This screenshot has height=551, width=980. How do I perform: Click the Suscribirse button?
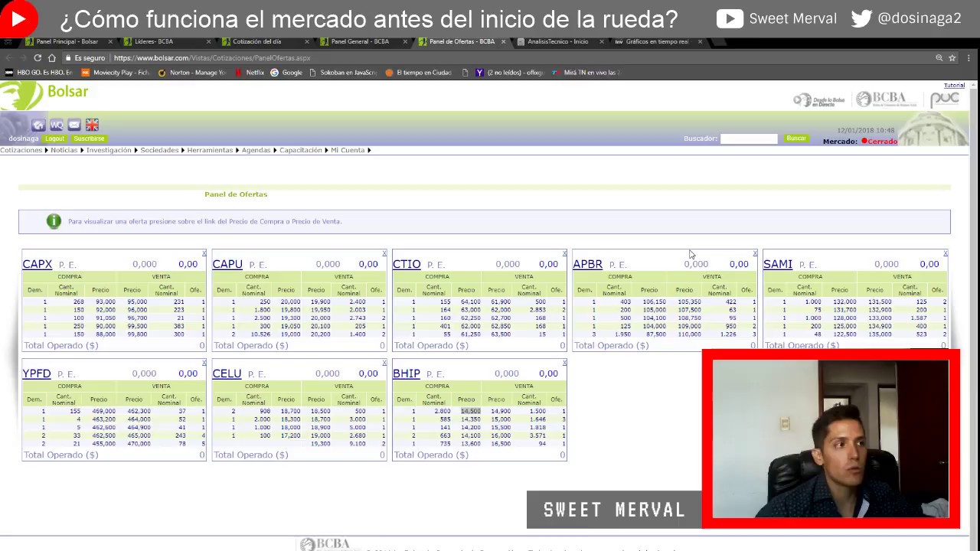89,139
